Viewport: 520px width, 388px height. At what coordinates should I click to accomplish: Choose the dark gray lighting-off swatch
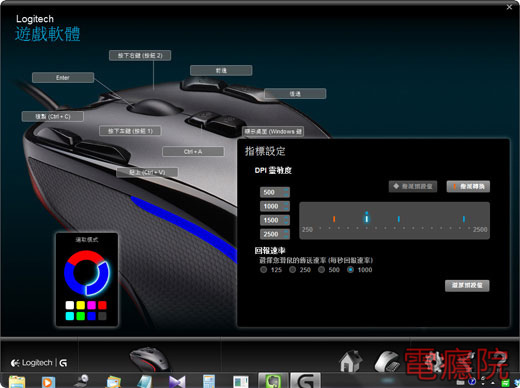tap(102, 316)
